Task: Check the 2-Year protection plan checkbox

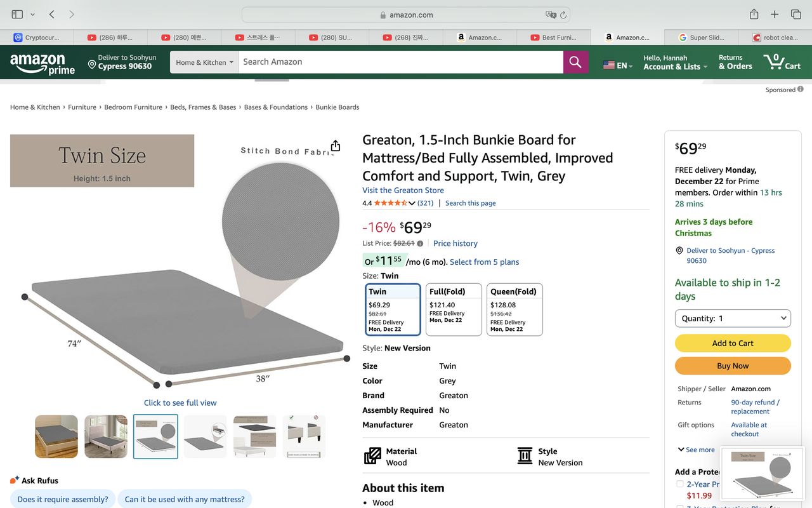Action: tap(679, 484)
